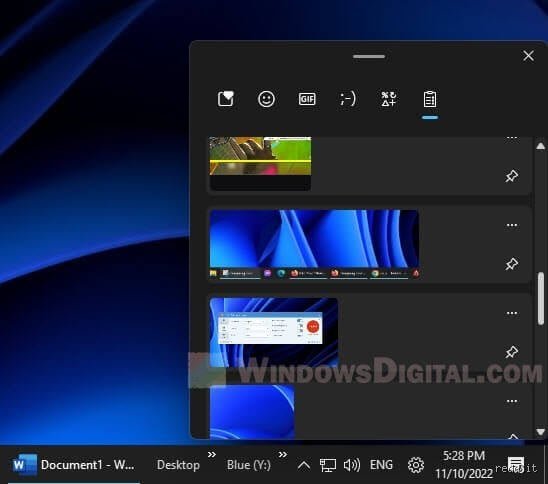Open the settings gear in the taskbar
This screenshot has width=548, height=484.
click(x=416, y=465)
